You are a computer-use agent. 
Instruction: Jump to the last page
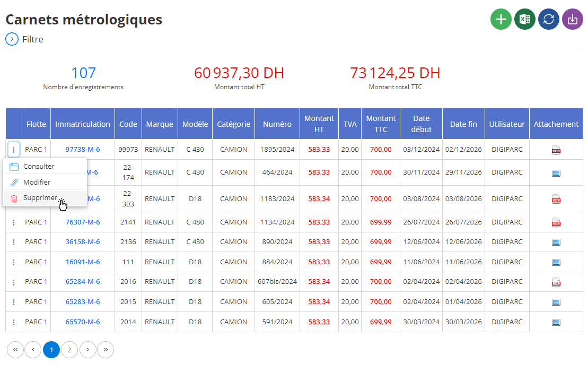coord(106,350)
